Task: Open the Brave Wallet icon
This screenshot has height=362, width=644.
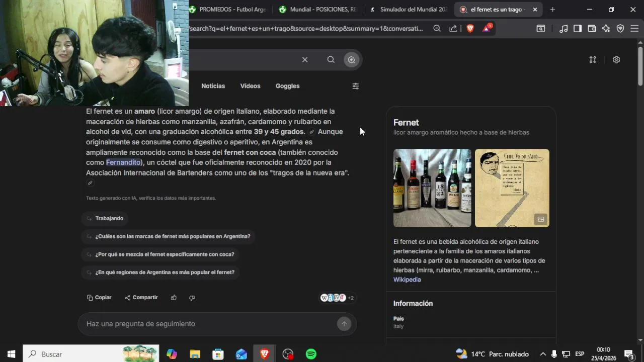Action: point(592,29)
